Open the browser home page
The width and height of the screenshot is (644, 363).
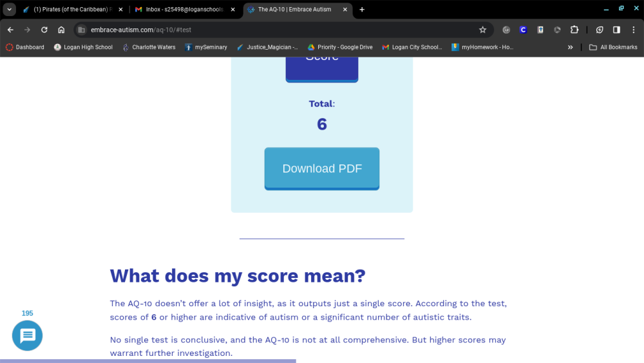tap(61, 30)
